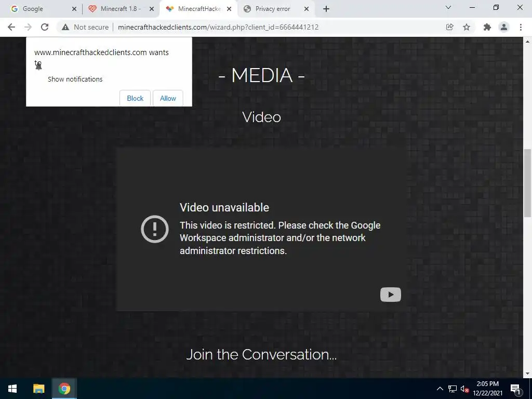Image resolution: width=532 pixels, height=399 pixels.
Task: Click the YouTube logo in video
Action: (391, 295)
